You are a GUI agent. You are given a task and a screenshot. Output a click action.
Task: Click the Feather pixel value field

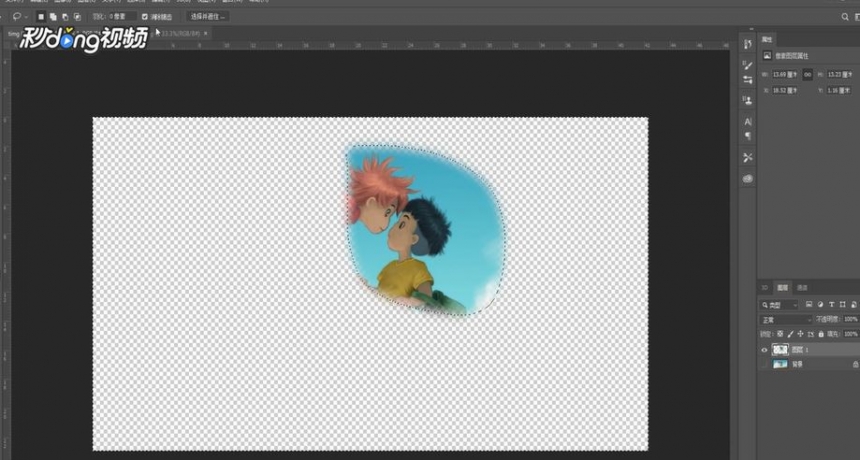tap(121, 17)
